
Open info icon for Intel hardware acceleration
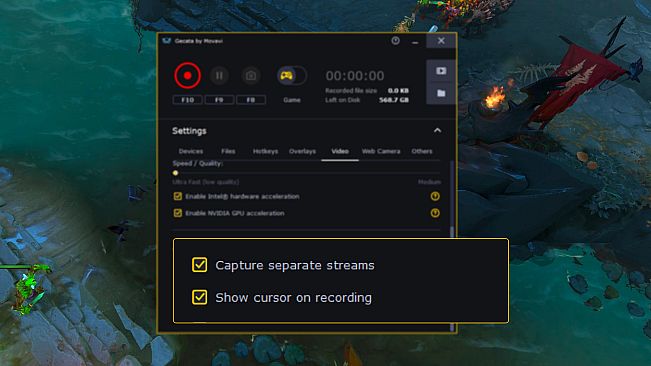(435, 196)
